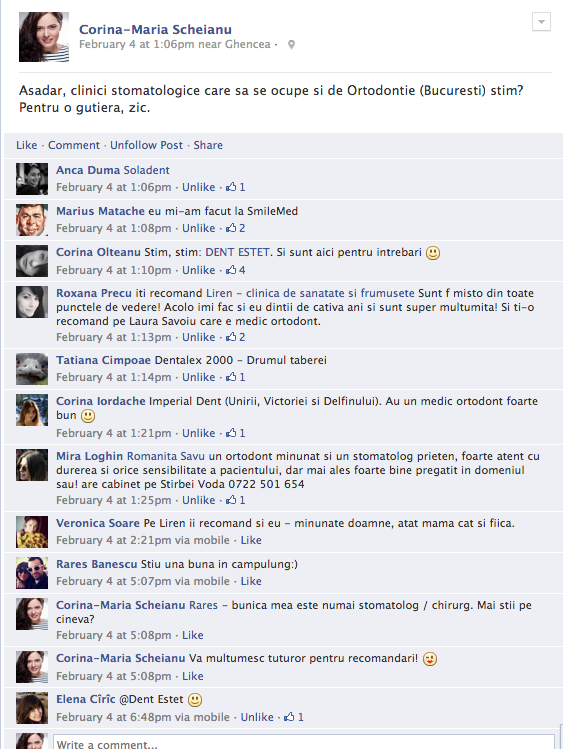
Task: Click Comment link under the post
Action: [74, 145]
